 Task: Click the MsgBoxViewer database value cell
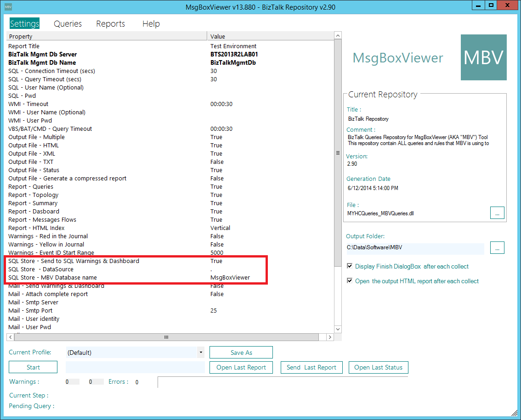click(x=230, y=278)
